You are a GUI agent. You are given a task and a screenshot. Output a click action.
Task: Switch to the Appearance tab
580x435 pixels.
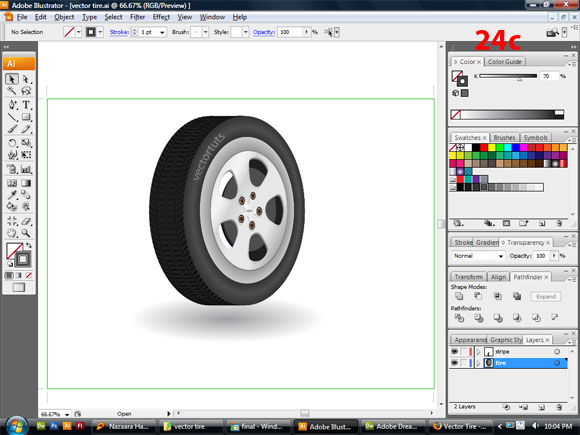coord(470,340)
